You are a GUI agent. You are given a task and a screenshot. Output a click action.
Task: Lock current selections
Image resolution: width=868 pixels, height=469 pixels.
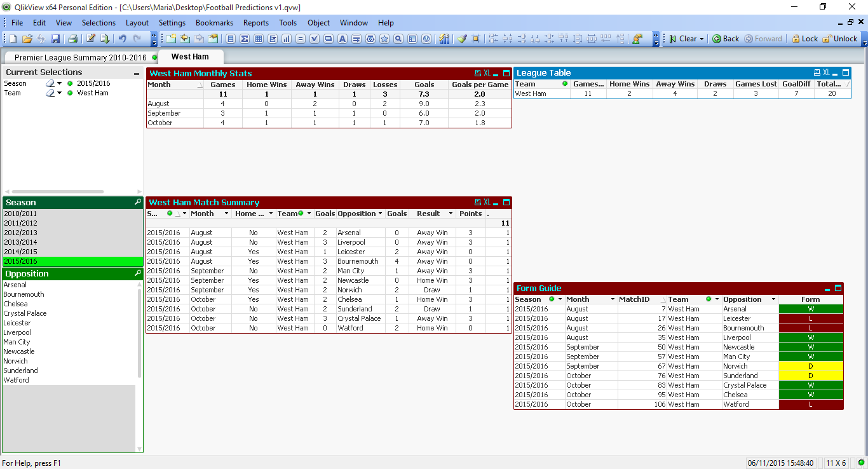pos(804,39)
